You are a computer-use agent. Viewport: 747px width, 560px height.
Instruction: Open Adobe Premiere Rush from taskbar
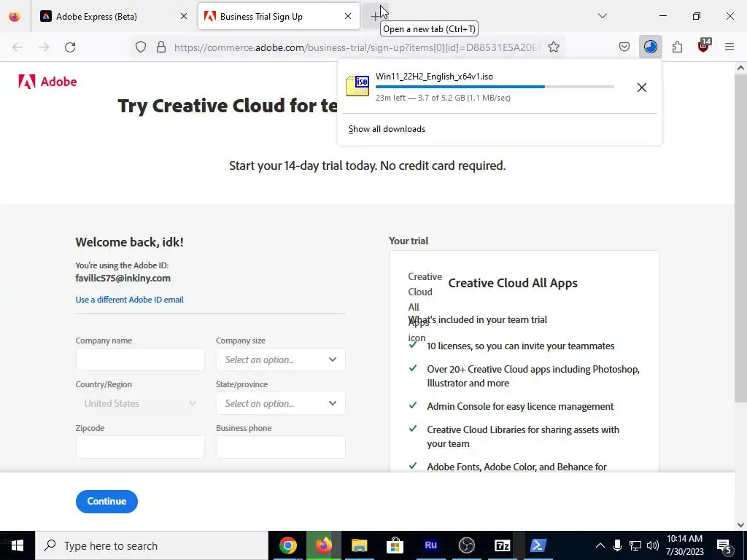[x=430, y=545]
